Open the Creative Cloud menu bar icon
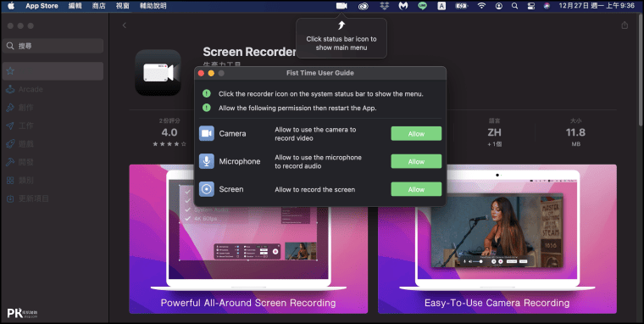This screenshot has width=644, height=324. [363, 6]
